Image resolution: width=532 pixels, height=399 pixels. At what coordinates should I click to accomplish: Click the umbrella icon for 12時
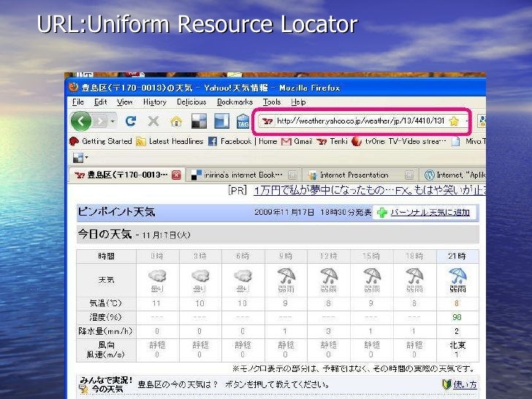click(329, 275)
